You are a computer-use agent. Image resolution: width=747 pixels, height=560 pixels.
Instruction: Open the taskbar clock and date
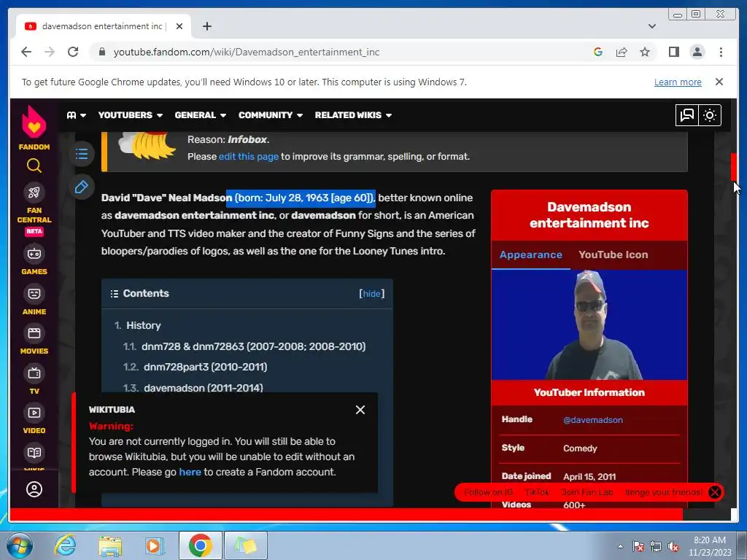(x=709, y=546)
